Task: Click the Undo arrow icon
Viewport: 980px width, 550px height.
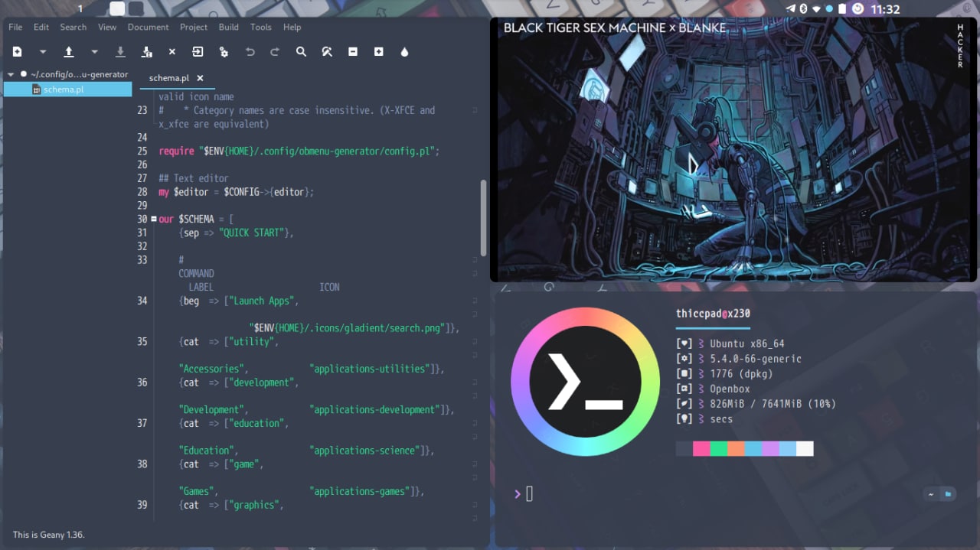Action: pos(250,52)
